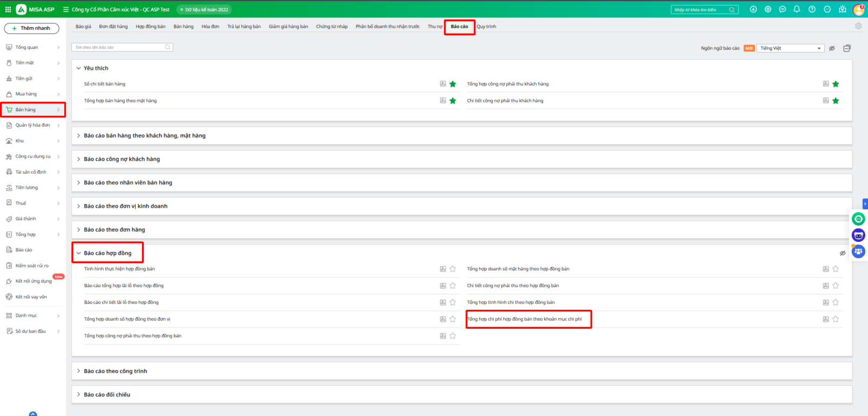Open the feedback chat bubble icon
The height and width of the screenshot is (416, 868).
click(782, 9)
